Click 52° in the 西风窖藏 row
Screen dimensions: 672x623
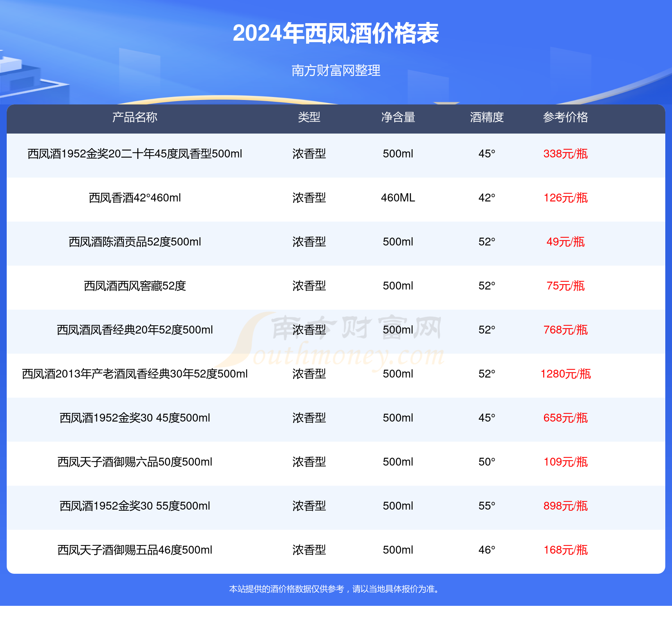coord(487,286)
